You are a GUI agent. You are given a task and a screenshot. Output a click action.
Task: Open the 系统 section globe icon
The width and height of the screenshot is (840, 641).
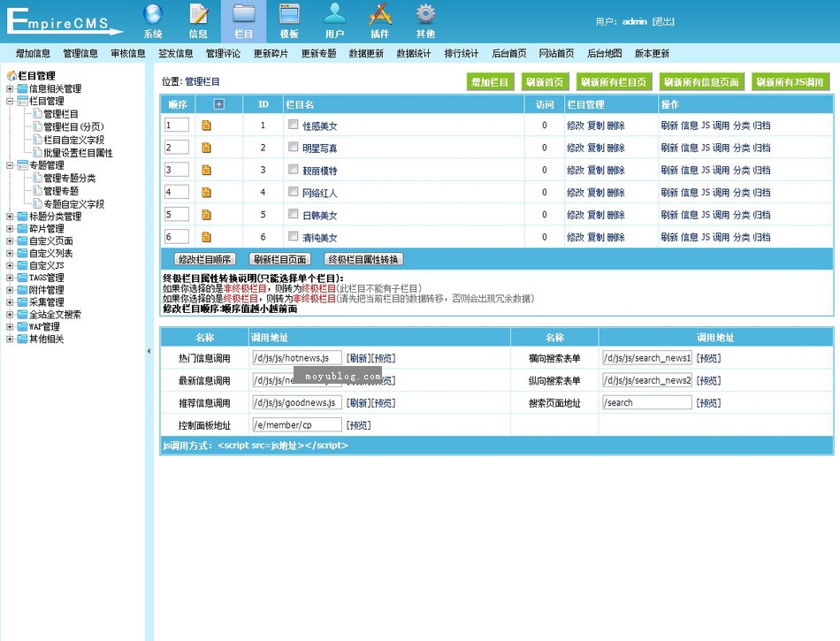153,14
